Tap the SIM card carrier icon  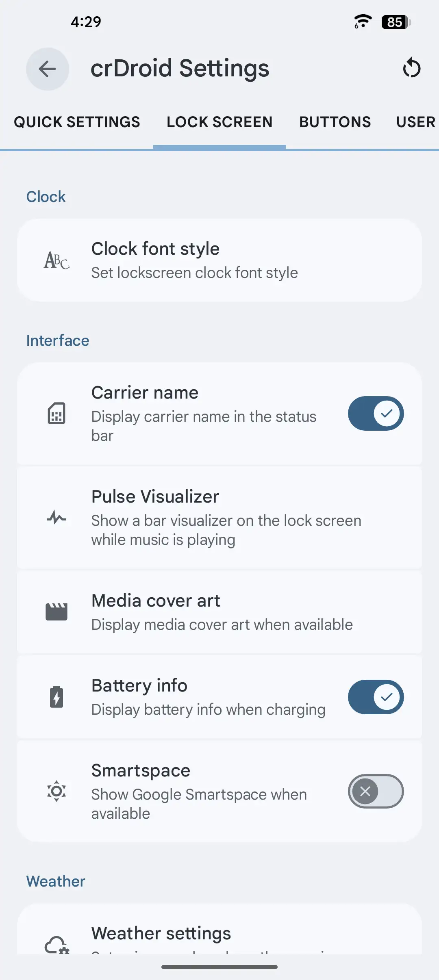tap(57, 414)
